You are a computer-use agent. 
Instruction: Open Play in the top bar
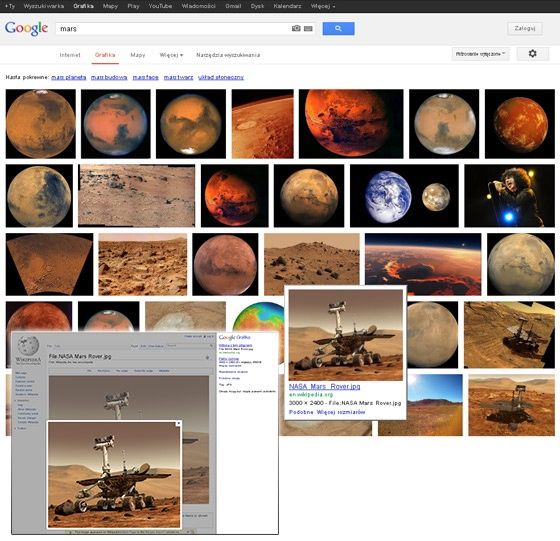pos(133,6)
